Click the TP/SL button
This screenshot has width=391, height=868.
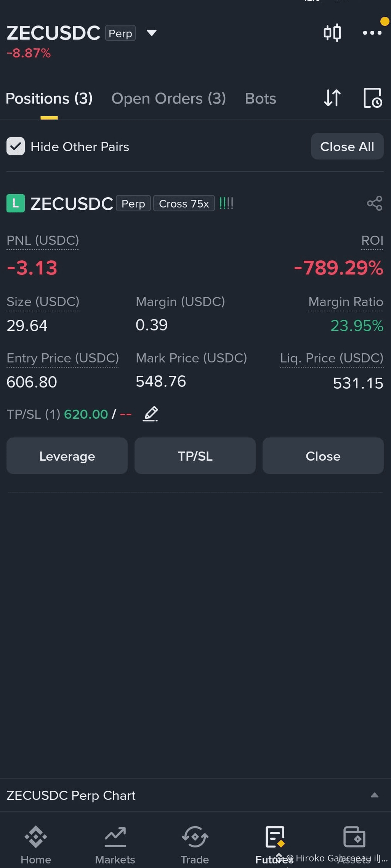195,456
